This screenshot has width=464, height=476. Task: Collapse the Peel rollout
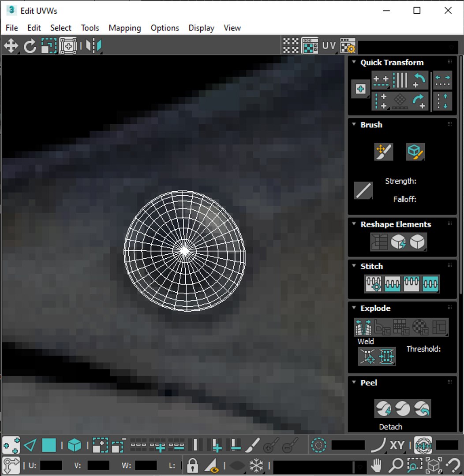click(354, 382)
